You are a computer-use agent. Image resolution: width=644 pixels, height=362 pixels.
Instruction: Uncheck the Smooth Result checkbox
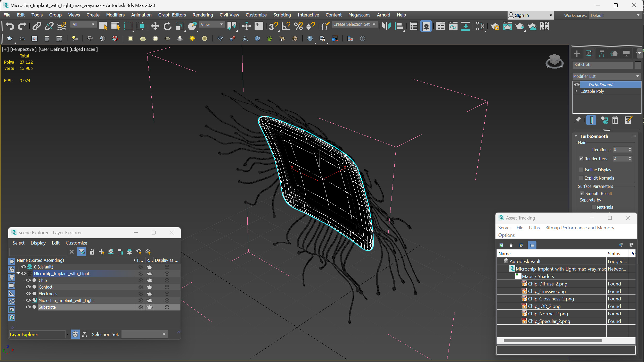point(582,193)
